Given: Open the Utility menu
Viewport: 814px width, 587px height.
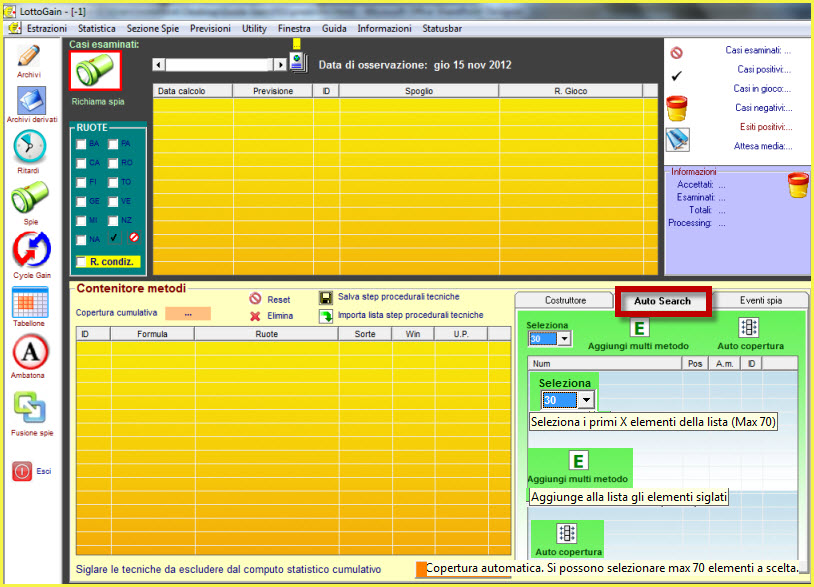Looking at the screenshot, I should 254,29.
